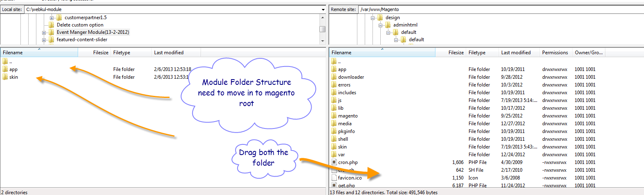Sort remote files by Owner/Group column
644x195 pixels.
point(590,53)
